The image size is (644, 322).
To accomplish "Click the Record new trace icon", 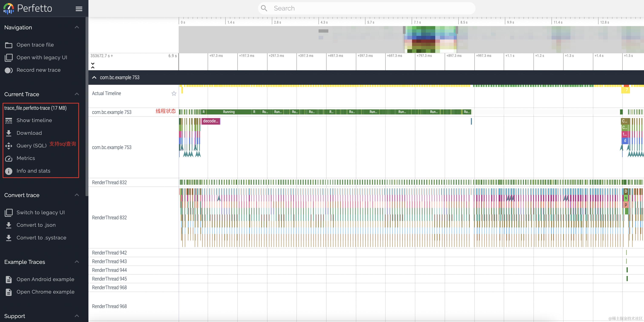I will (x=9, y=70).
